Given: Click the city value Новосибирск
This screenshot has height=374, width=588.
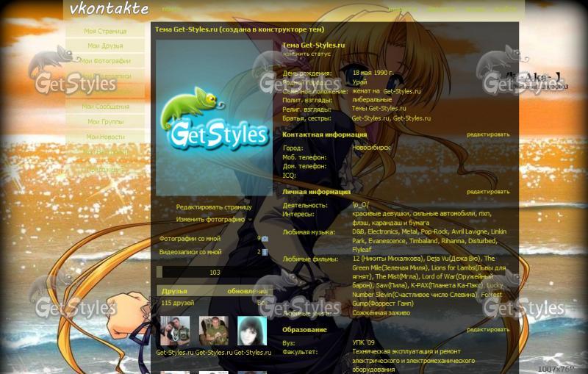Looking at the screenshot, I should pos(371,148).
